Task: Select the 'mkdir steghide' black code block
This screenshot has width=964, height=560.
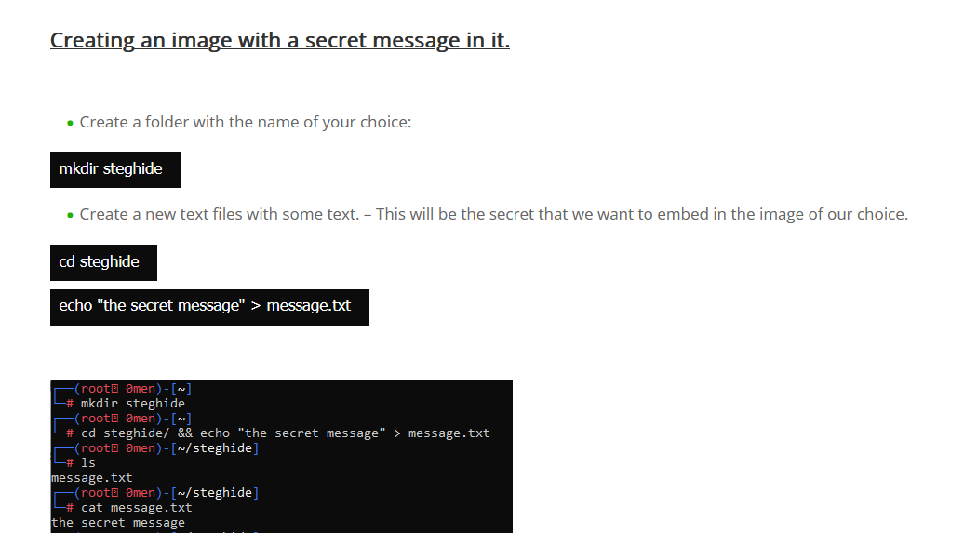Action: [x=115, y=169]
